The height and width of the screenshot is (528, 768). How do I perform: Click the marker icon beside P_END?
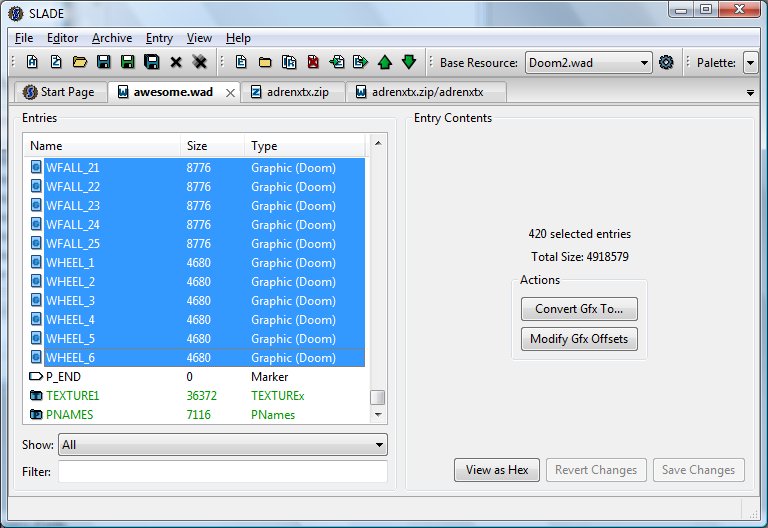[x=36, y=376]
